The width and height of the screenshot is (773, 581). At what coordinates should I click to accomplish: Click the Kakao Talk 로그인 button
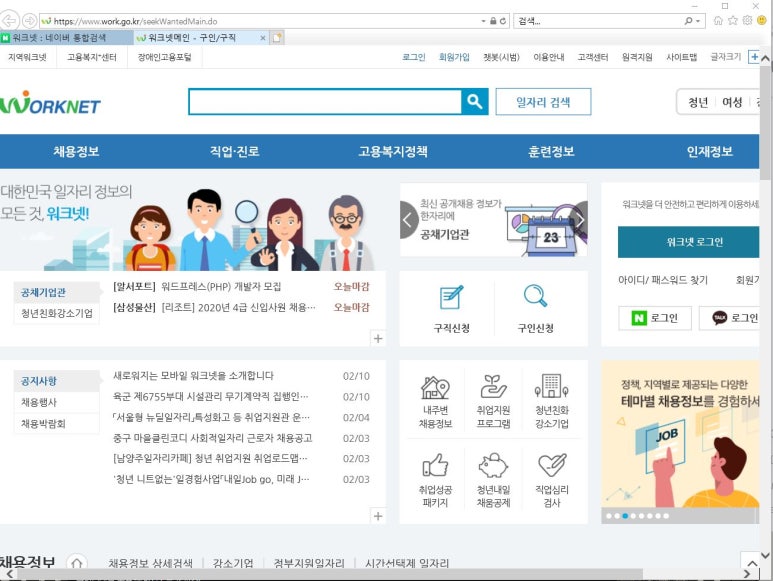pos(729,318)
